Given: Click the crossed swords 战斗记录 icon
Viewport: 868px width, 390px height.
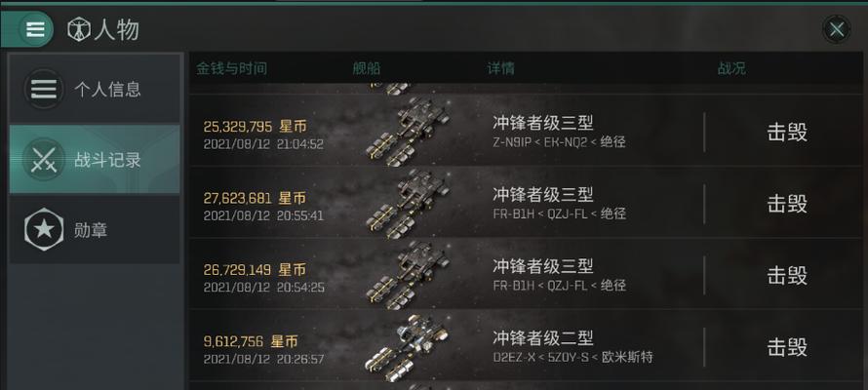Looking at the screenshot, I should [x=44, y=159].
